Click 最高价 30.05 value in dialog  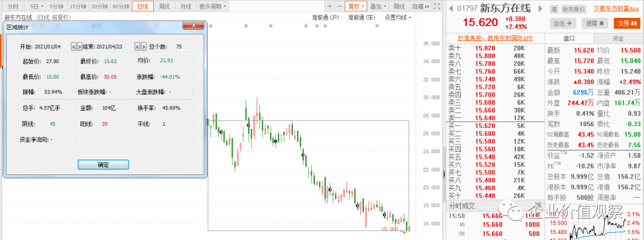(110, 77)
